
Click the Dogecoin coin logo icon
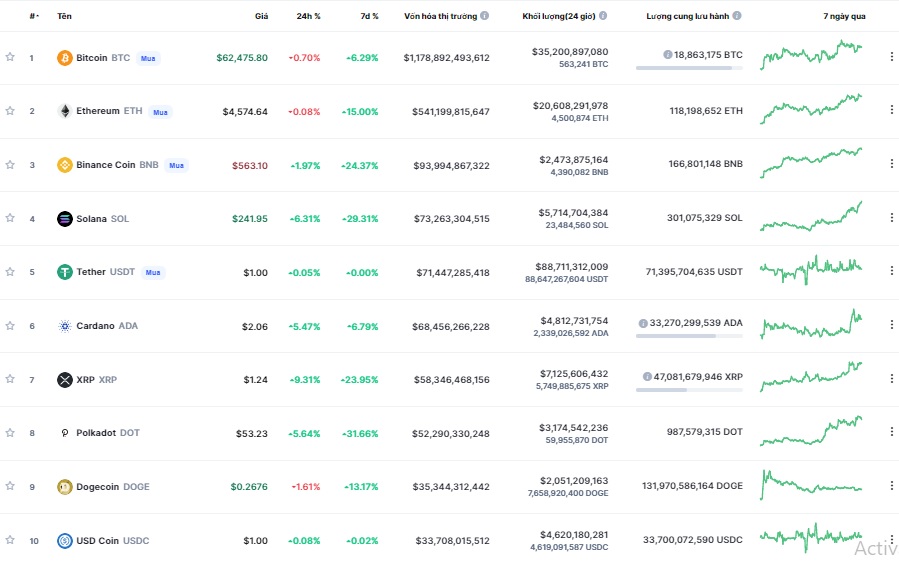coord(65,487)
